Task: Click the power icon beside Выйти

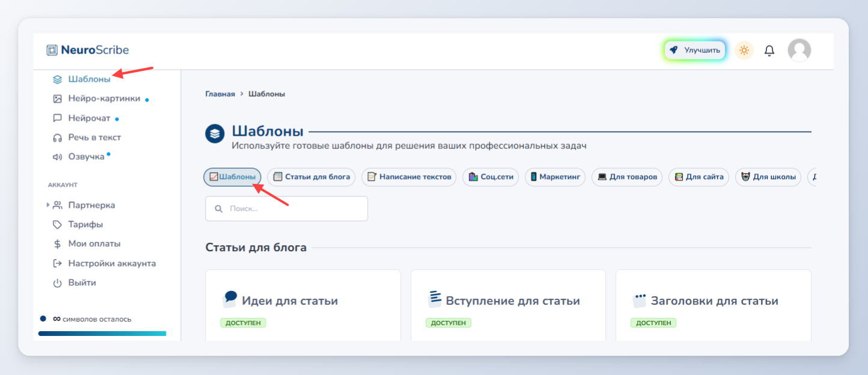Action: point(57,283)
